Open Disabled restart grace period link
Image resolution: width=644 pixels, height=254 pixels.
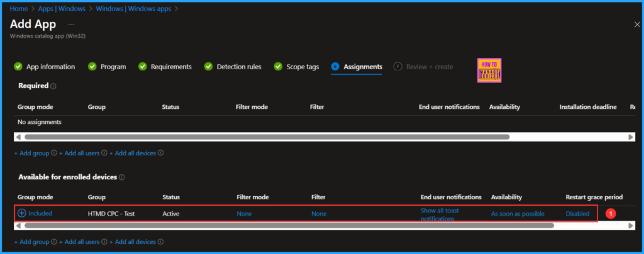coord(577,213)
